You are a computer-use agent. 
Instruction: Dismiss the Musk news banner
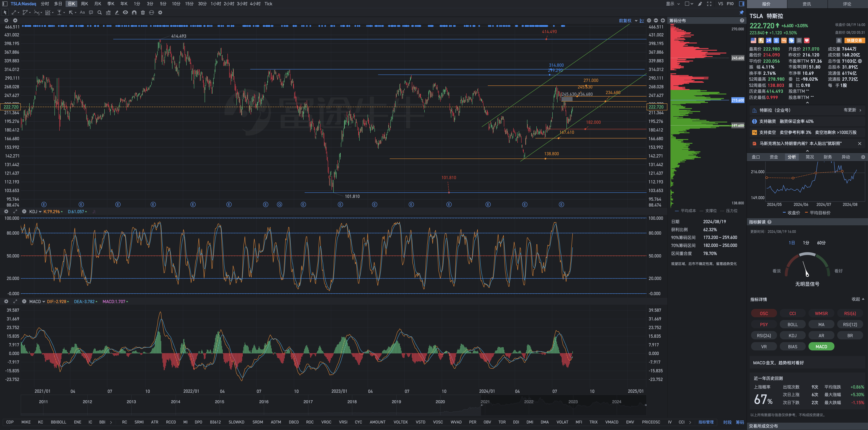point(860,144)
